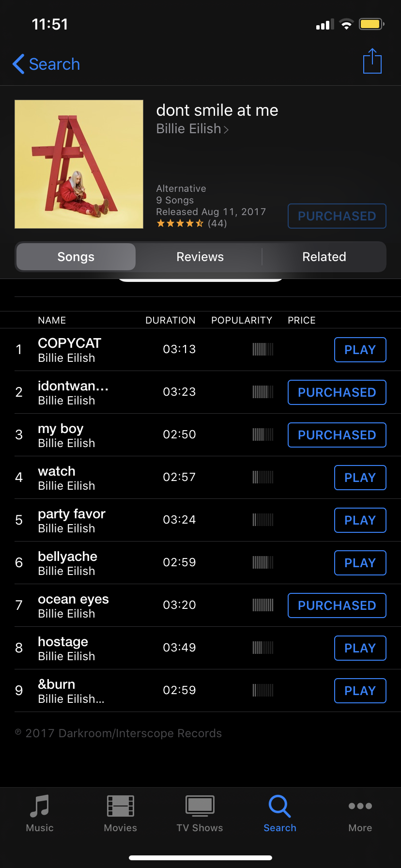The image size is (401, 868).
Task: Select the party favor song row
Action: click(97, 520)
